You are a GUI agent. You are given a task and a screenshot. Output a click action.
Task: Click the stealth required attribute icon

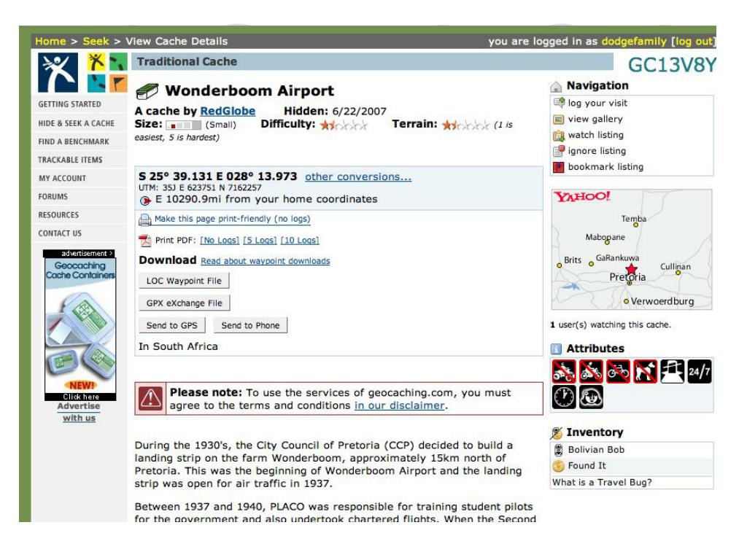click(672, 371)
